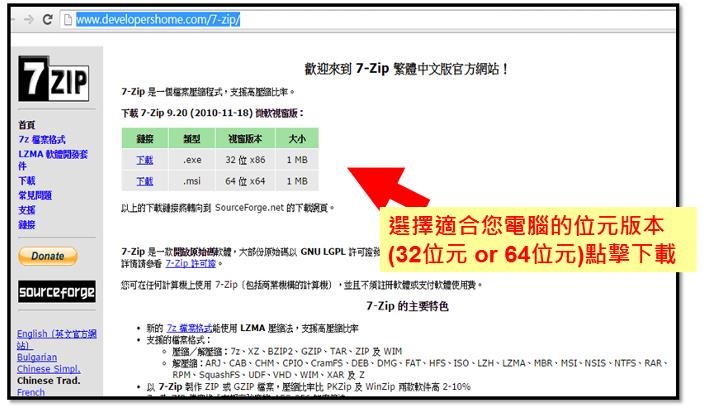Viewport: 703px width, 406px height.
Task: Open 7z 檔案格式 sidebar link
Action: [x=42, y=139]
